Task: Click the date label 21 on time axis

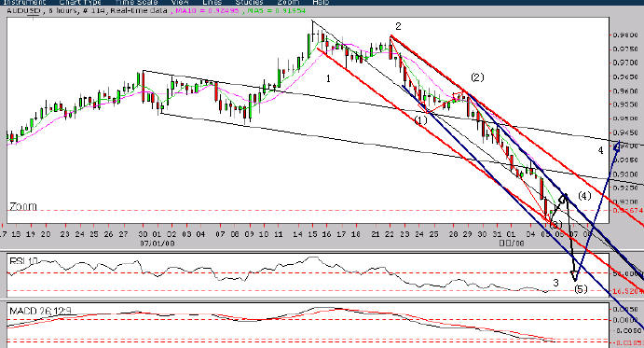Action: [x=376, y=234]
